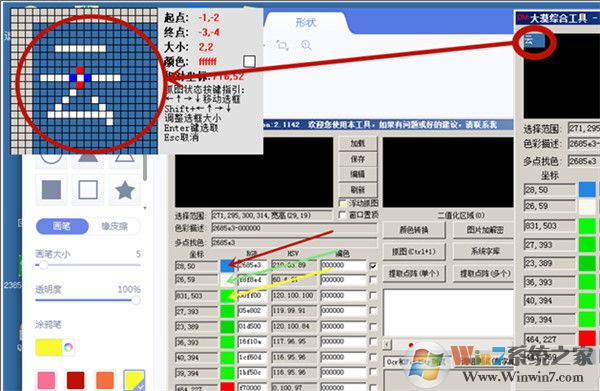Select the 画笔 brush mode
This screenshot has height=391, width=600.
pyautogui.click(x=62, y=226)
